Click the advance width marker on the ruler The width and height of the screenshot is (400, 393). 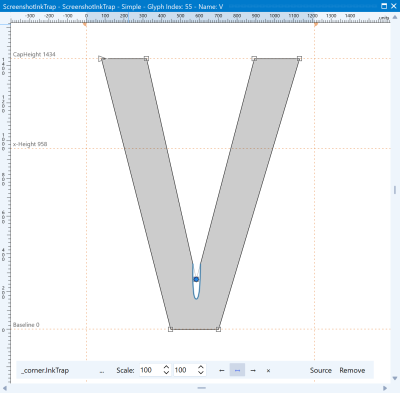(x=316, y=24)
